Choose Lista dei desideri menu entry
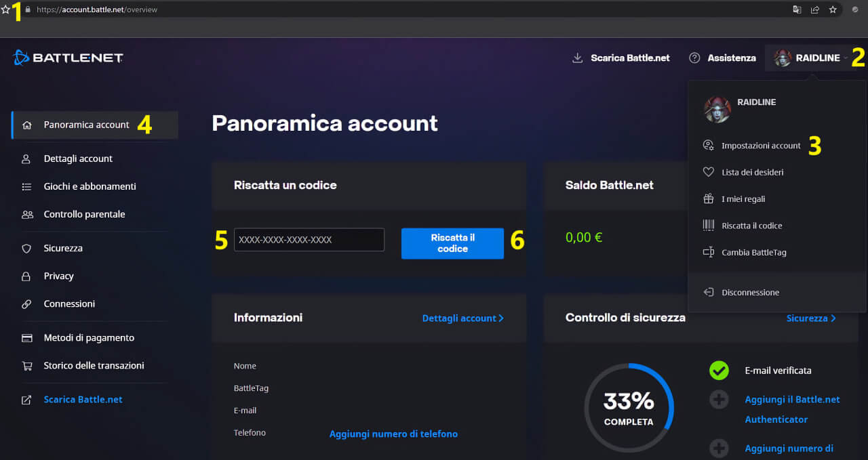Image resolution: width=868 pixels, height=460 pixels. tap(752, 172)
